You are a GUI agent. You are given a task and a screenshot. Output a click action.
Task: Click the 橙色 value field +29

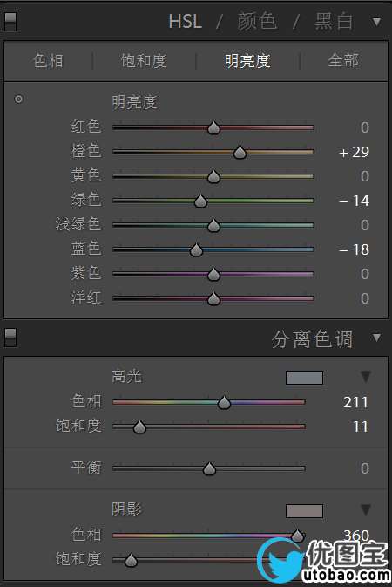coord(354,152)
